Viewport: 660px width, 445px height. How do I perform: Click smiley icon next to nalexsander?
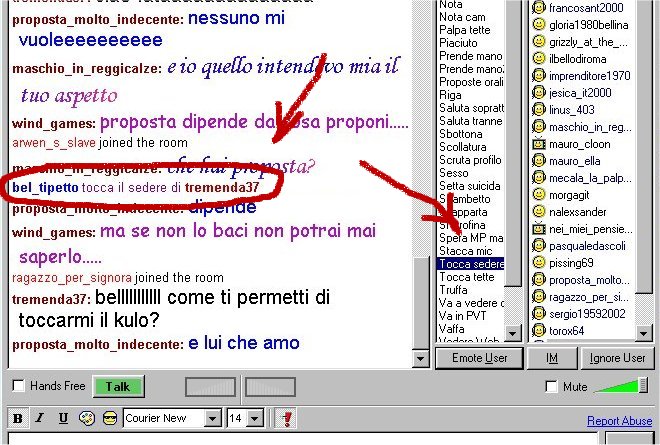pyautogui.click(x=539, y=211)
